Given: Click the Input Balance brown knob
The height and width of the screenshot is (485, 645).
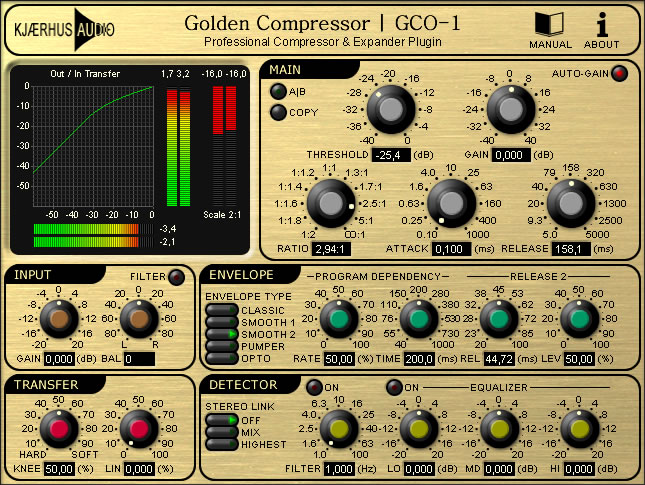Looking at the screenshot, I should (x=139, y=319).
